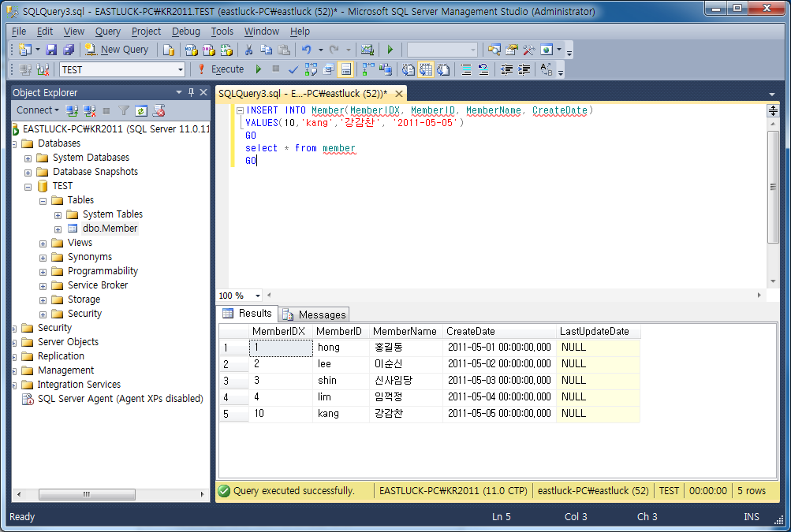Open the Connect dropdown in Object Explorer

point(37,110)
